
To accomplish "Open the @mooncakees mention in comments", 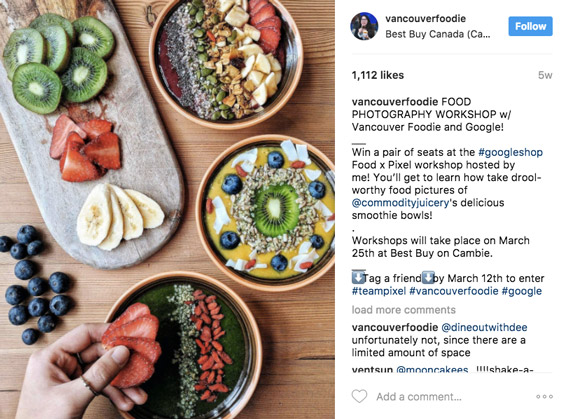I will (x=432, y=369).
